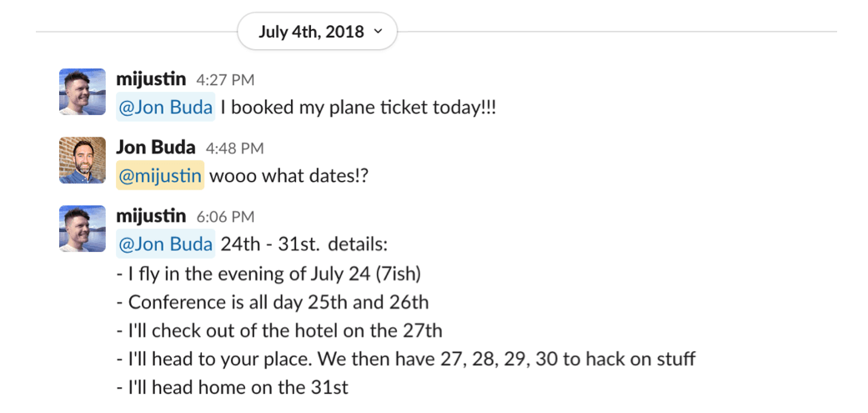The image size is (868, 413).
Task: Click the 4:48 PM timestamp
Action: 234,149
